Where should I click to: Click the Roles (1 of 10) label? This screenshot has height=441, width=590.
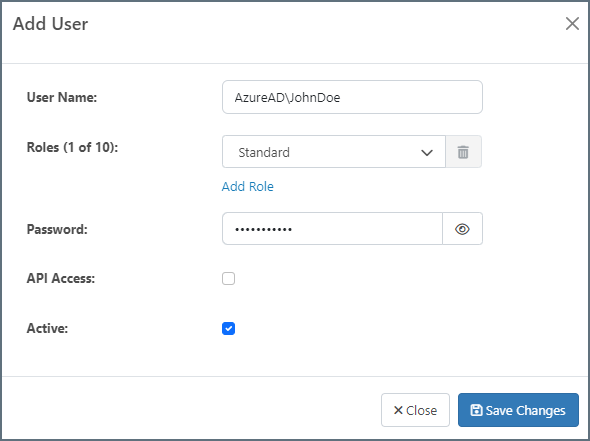click(x=72, y=147)
